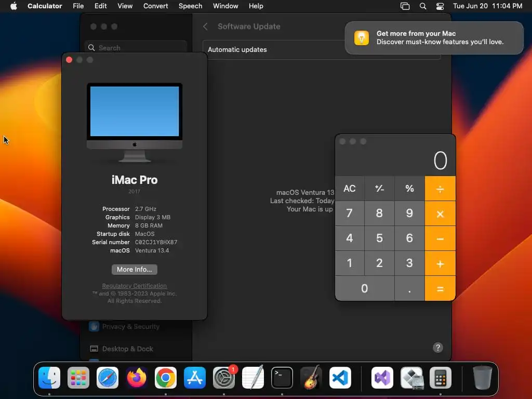Image resolution: width=532 pixels, height=399 pixels.
Task: Open the Trash in the Dock
Action: click(x=483, y=378)
